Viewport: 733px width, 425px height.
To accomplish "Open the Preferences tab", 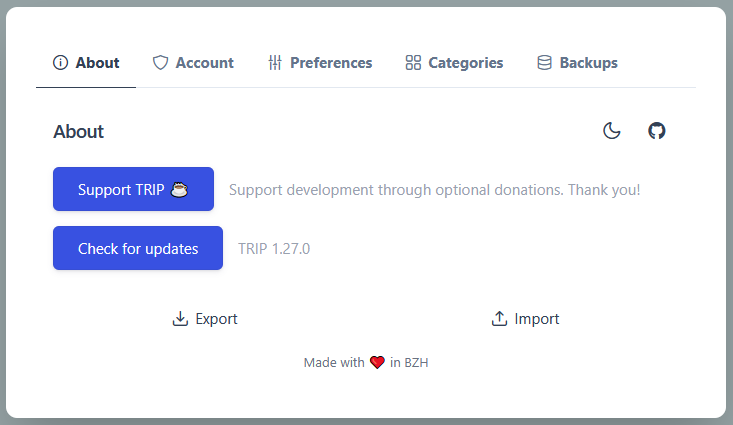I will (331, 63).
